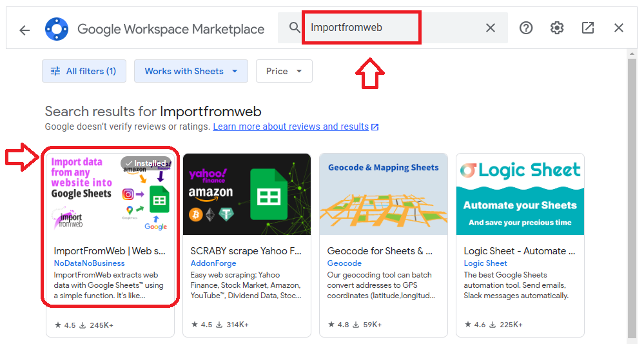Click the Google Workspace Marketplace logo
This screenshot has width=644, height=344.
pos(57,29)
